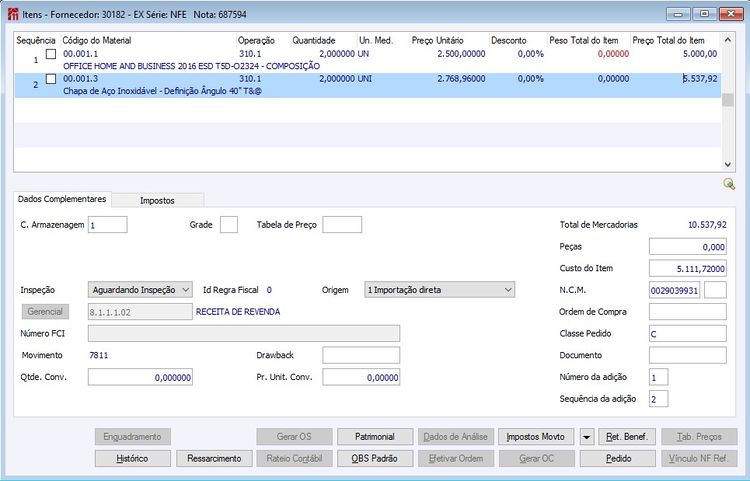The height and width of the screenshot is (481, 750).
Task: Click the items list vertical scrollbar thumb
Action: (x=728, y=100)
